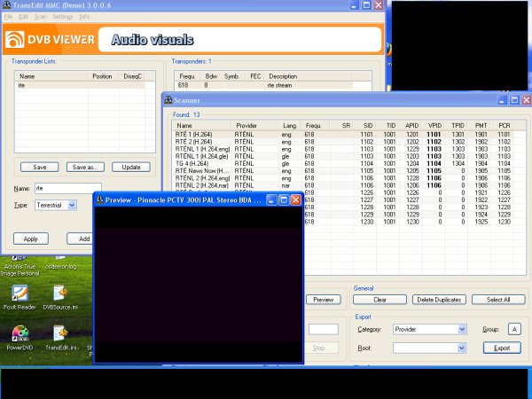Open the Settings menu in TransEdit
The image size is (532, 399).
[x=63, y=17]
